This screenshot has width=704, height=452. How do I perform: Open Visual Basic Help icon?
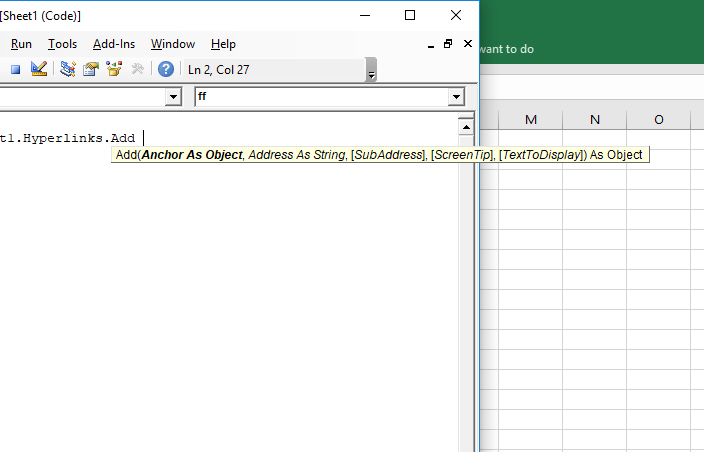[166, 69]
